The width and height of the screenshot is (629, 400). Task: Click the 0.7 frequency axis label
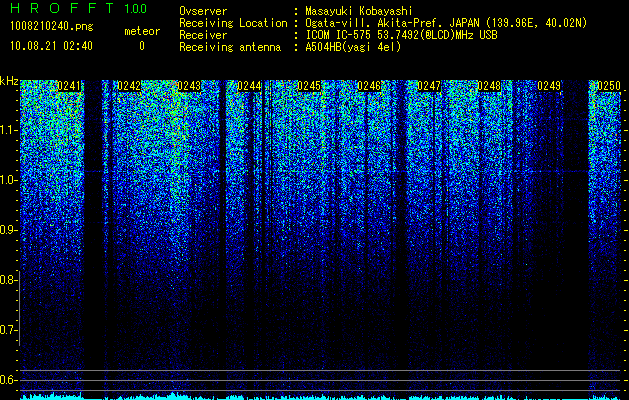[x=8, y=330]
